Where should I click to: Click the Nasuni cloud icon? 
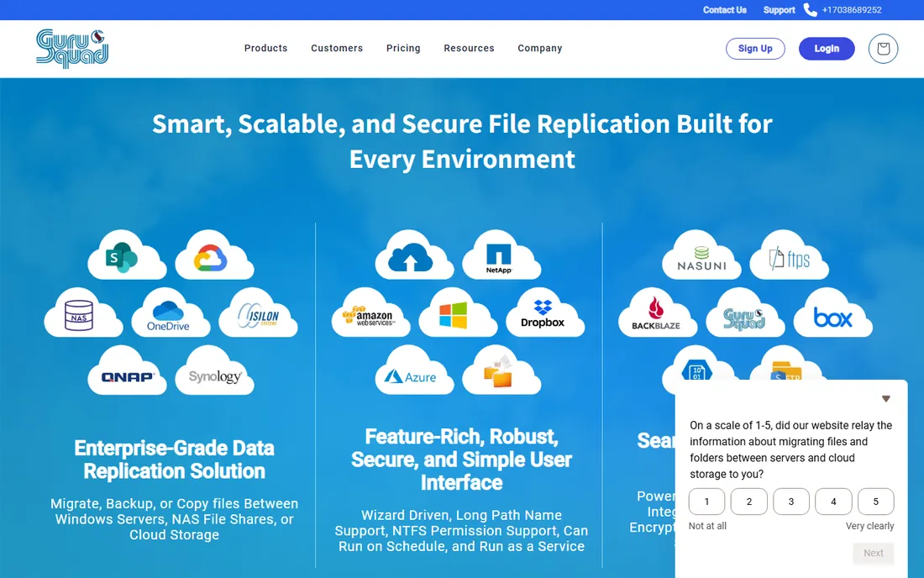coord(701,255)
